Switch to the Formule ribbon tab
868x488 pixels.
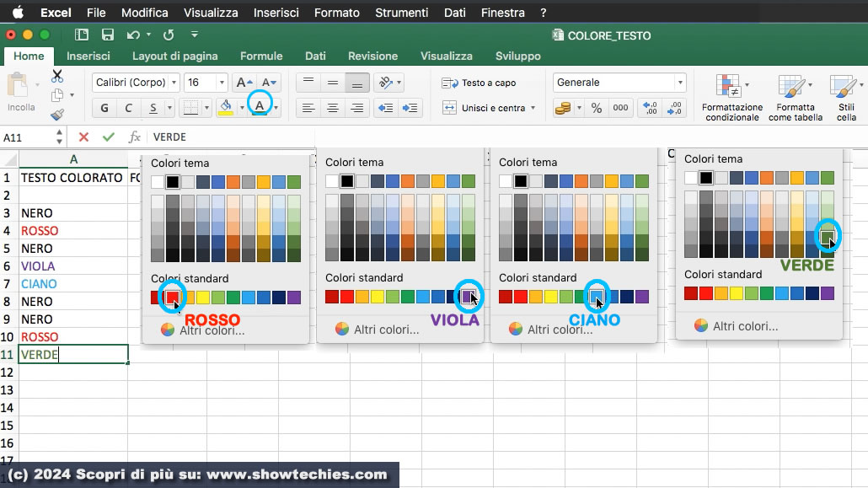click(261, 56)
